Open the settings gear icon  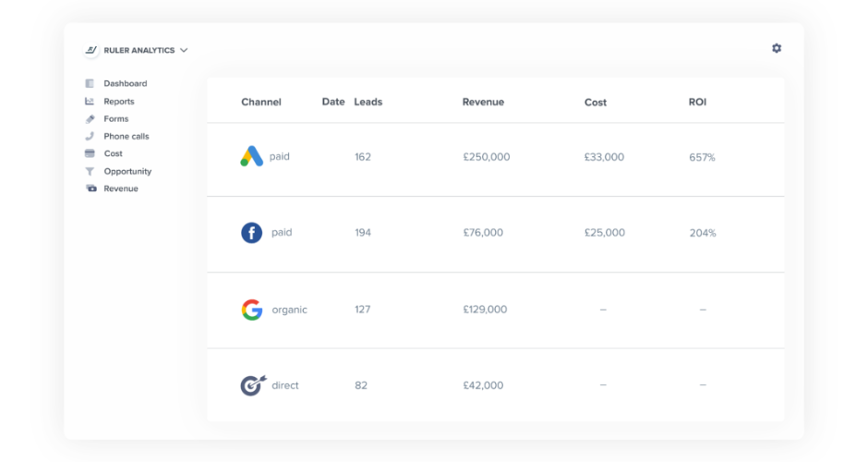(x=777, y=48)
